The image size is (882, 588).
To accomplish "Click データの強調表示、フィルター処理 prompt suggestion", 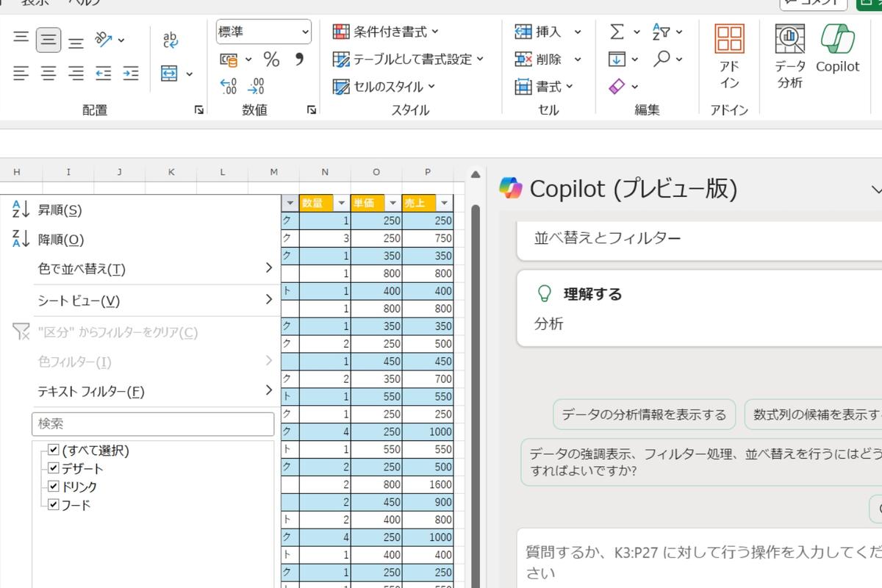I will (701, 462).
